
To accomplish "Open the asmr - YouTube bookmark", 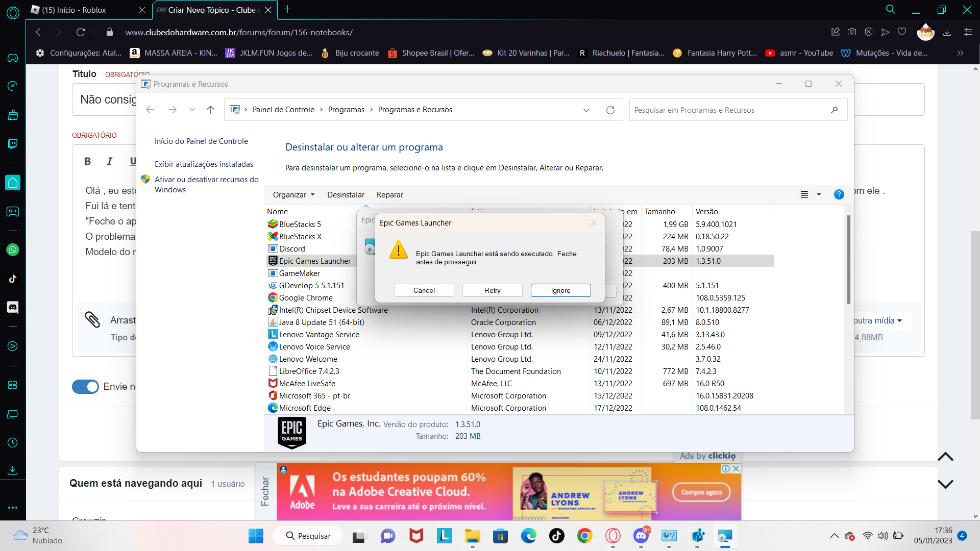I will pyautogui.click(x=799, y=53).
